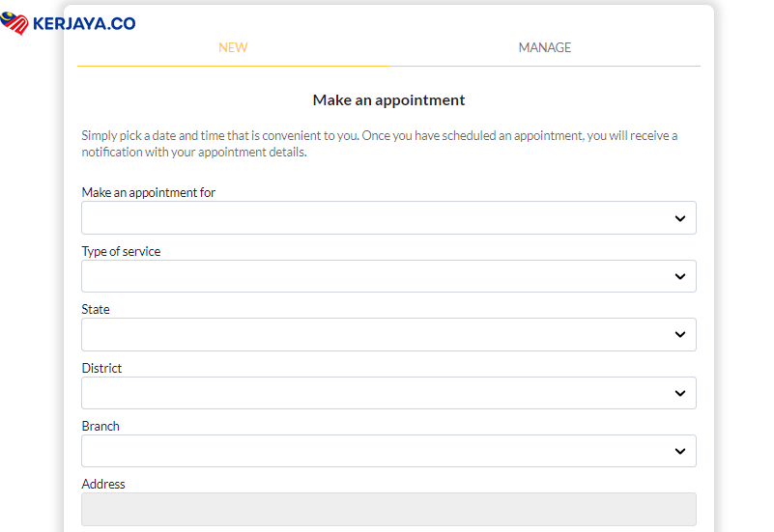Click the Kerjaya.co flag heart logo icon
Image resolution: width=774 pixels, height=532 pixels.
[15, 23]
